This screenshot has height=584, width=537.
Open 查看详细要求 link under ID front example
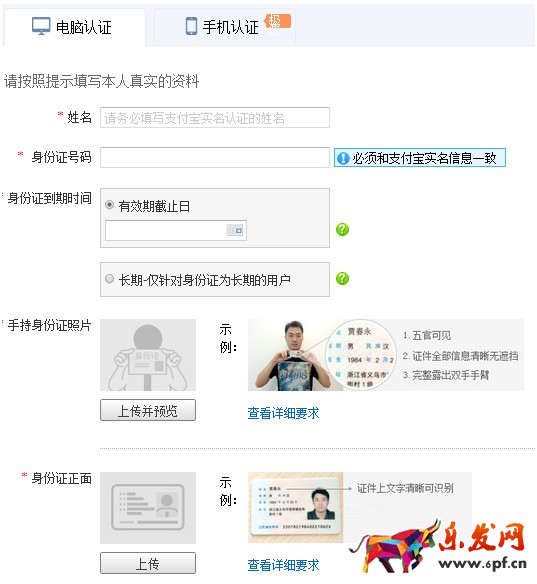click(283, 565)
